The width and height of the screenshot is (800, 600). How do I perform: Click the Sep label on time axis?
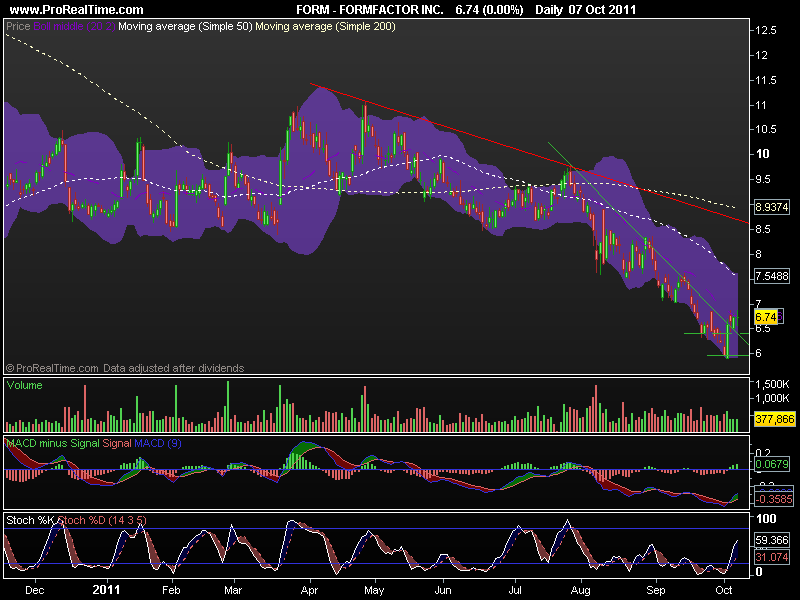[656, 590]
